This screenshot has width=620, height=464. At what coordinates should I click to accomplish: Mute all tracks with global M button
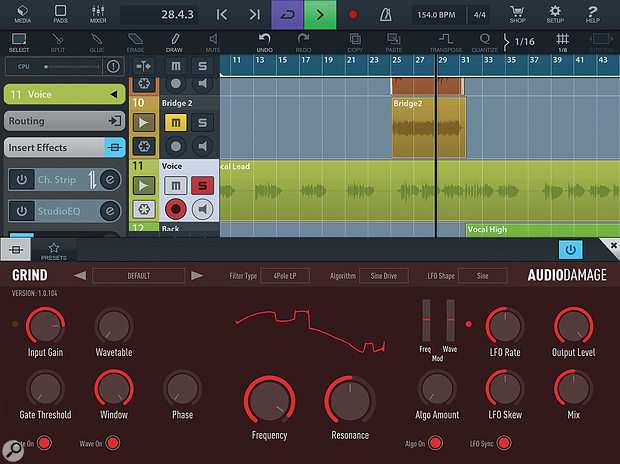[x=176, y=66]
